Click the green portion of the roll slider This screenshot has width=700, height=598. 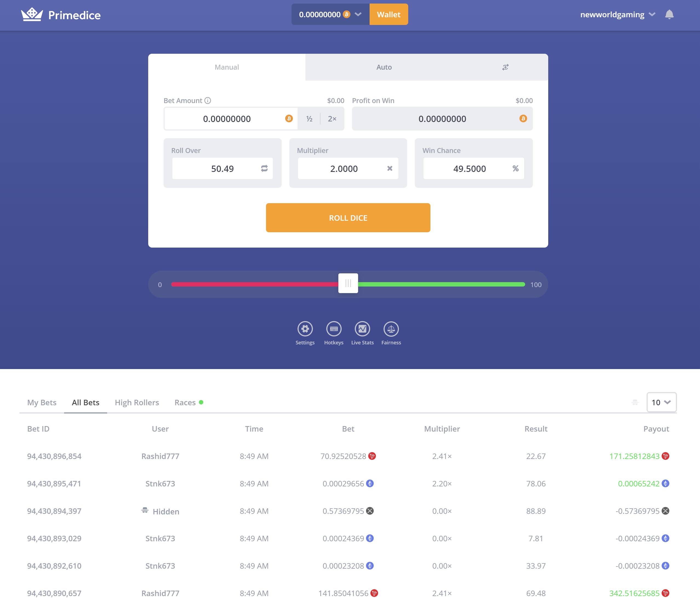coord(442,284)
